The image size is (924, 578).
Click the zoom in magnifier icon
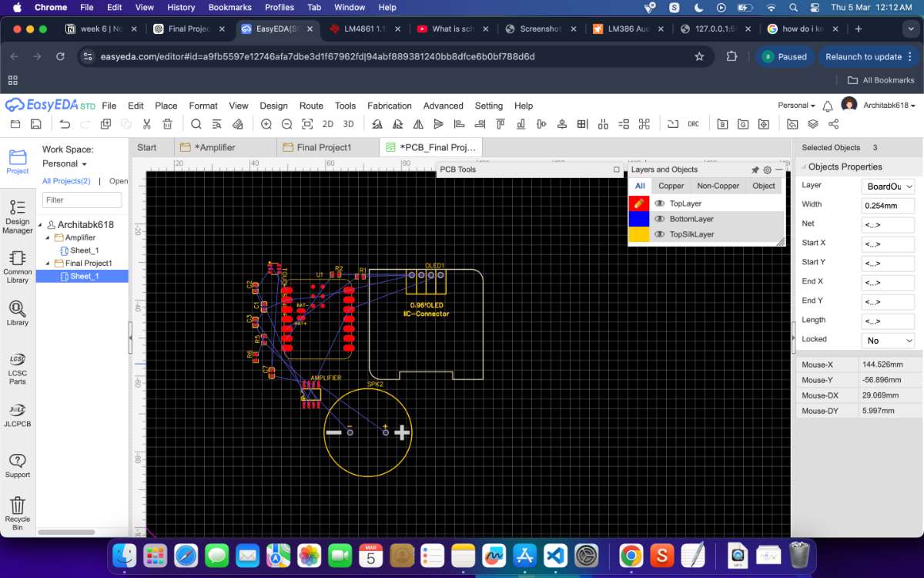266,124
